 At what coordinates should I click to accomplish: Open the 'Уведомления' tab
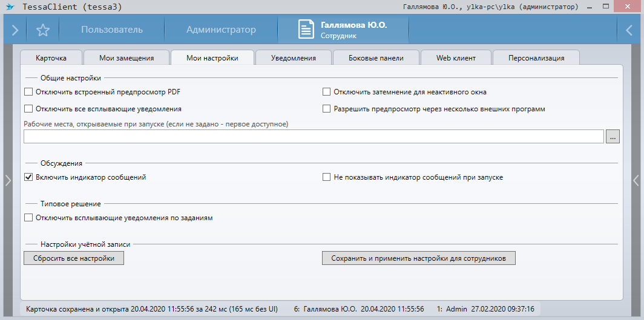click(x=294, y=58)
